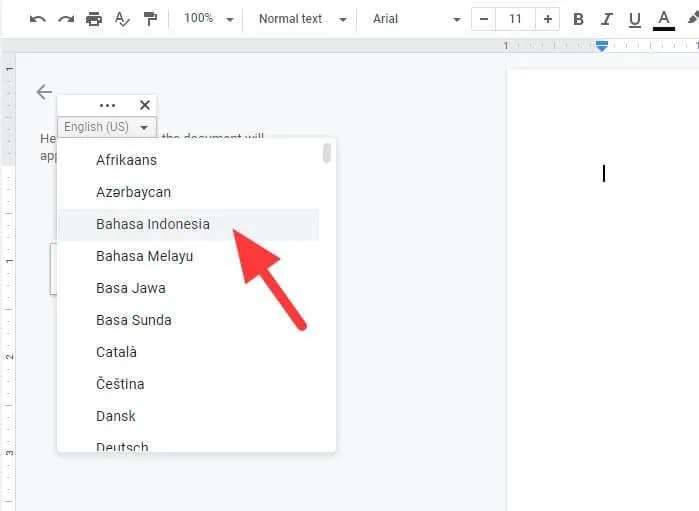The image size is (699, 511).
Task: Choose Dansk language option
Action: click(188, 416)
